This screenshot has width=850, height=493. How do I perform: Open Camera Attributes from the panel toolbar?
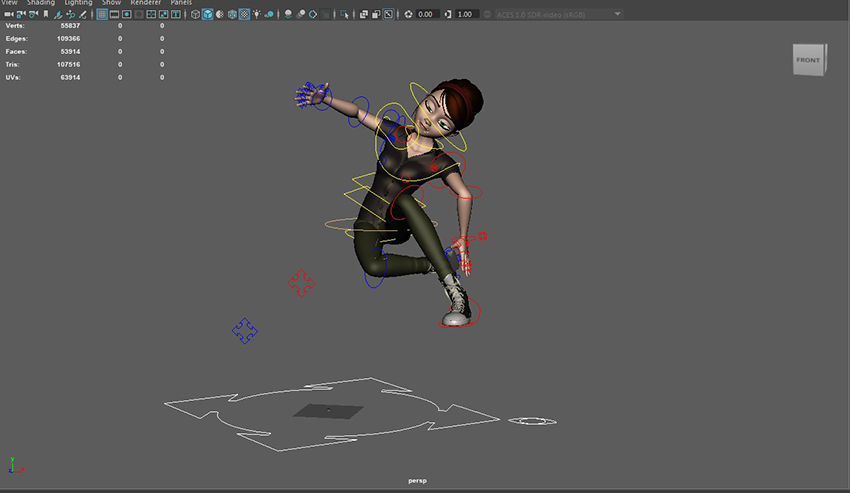coord(34,15)
